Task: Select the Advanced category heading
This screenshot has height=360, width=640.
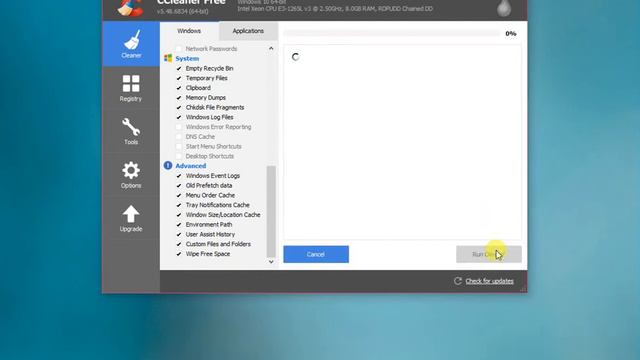Action: click(x=191, y=166)
